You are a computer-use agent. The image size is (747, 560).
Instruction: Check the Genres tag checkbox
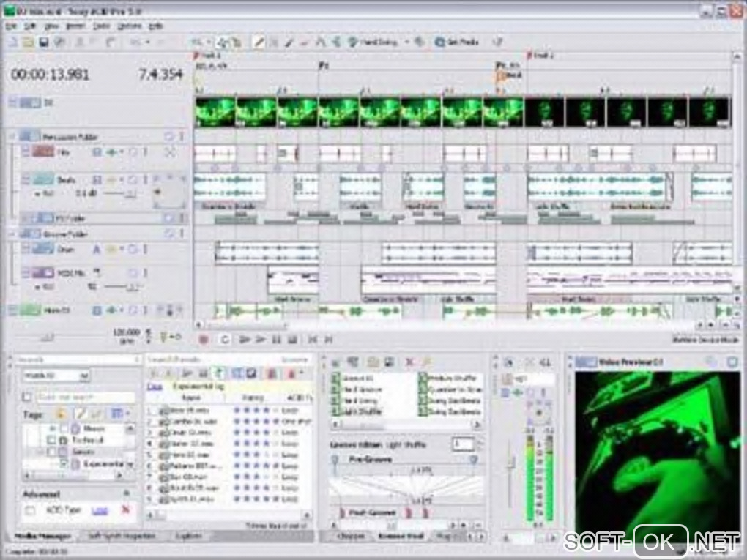point(51,452)
